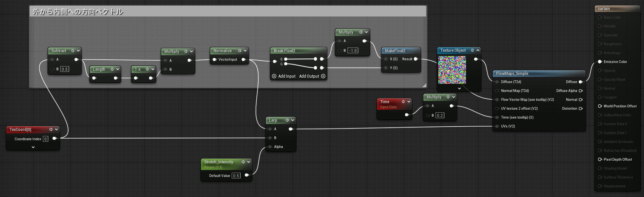The image size is (644, 197).
Task: Click the B value field showing -1.0
Action: [353, 51]
